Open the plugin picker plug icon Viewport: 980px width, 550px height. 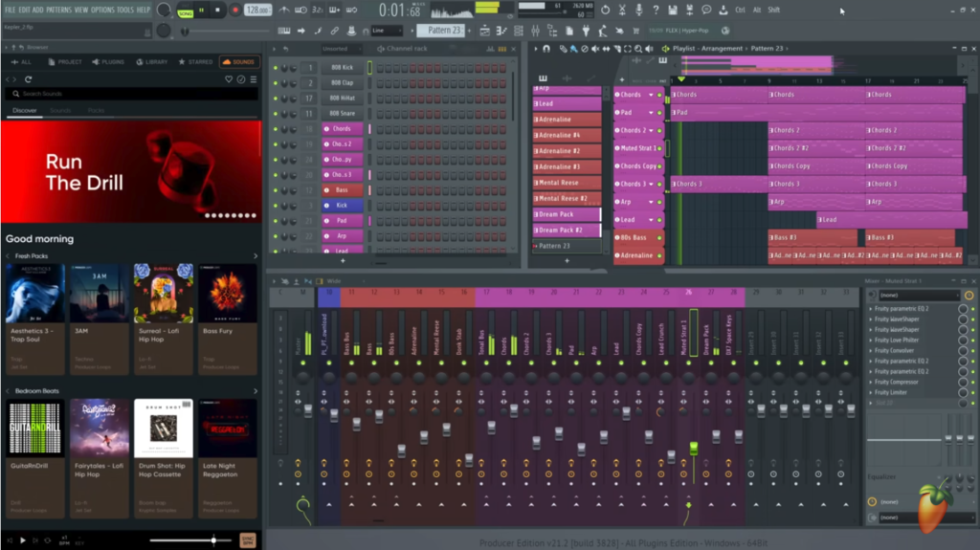click(586, 31)
